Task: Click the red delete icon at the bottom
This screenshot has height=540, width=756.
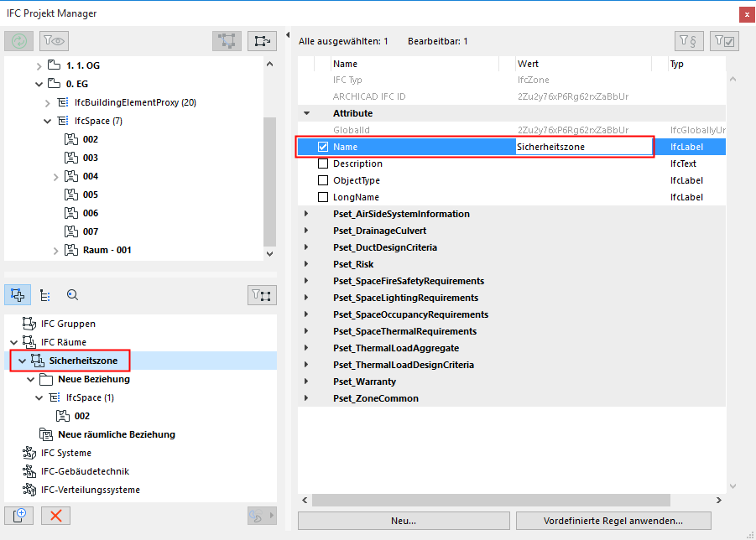Action: [x=55, y=515]
